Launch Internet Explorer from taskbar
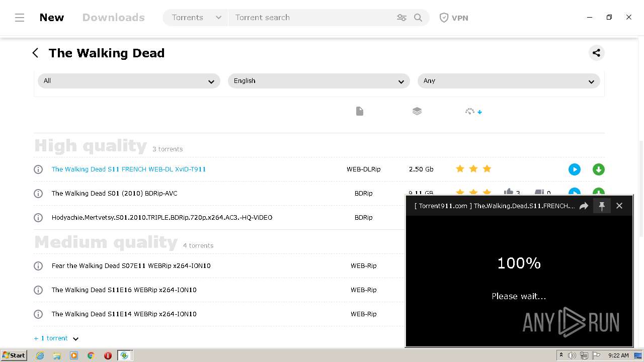 coord(40,355)
